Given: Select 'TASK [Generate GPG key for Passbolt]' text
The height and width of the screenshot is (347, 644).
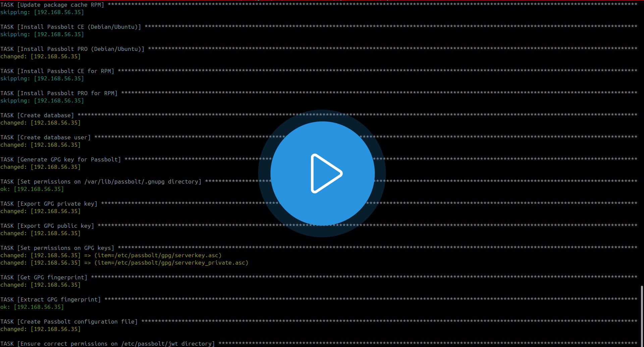Looking at the screenshot, I should 61,159.
